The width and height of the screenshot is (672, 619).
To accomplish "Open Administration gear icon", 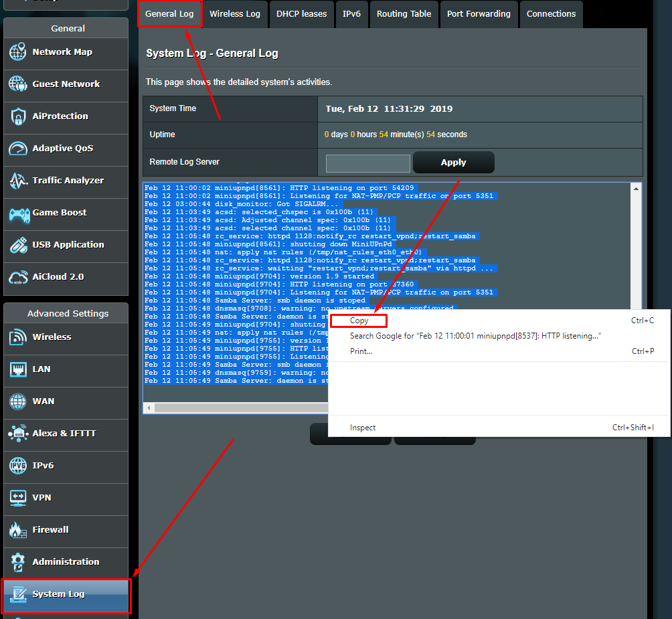I will coord(18,562).
